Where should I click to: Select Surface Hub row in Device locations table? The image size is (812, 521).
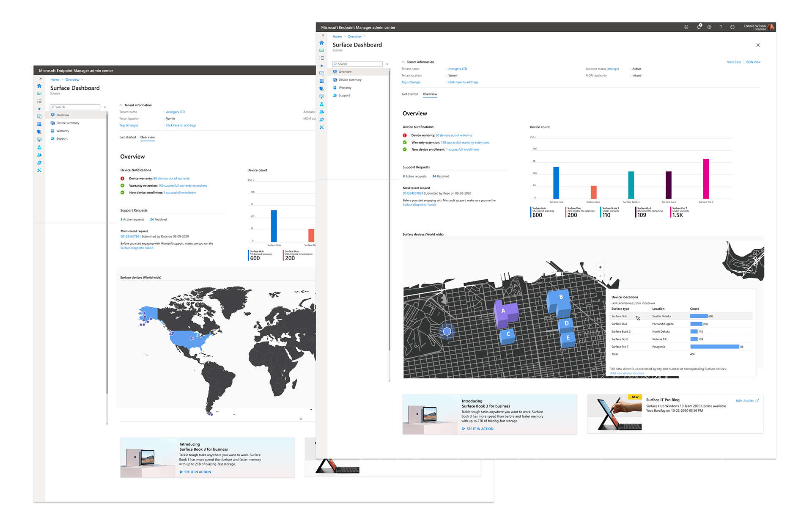(x=681, y=316)
